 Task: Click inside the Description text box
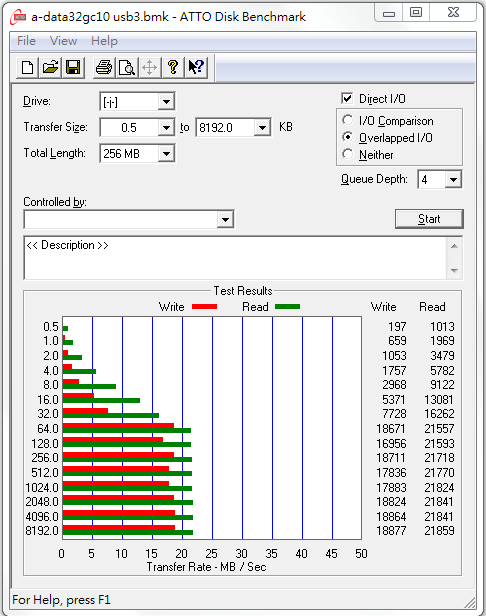235,258
